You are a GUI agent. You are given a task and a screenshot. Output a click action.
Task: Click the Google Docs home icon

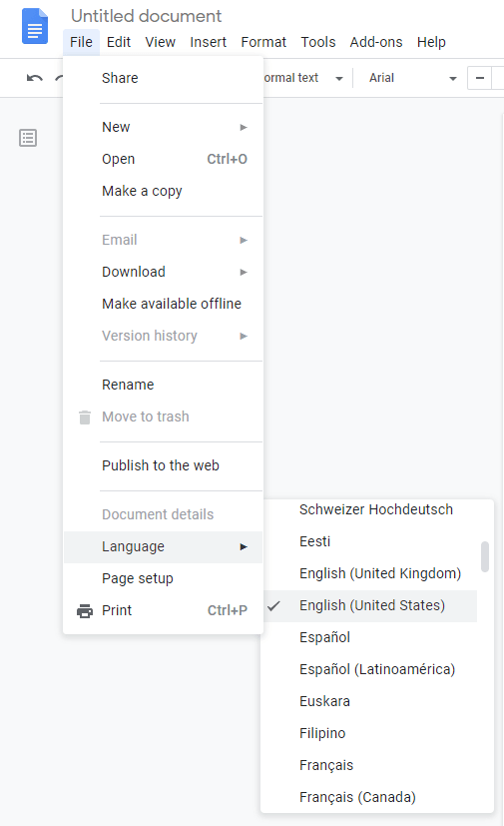(x=35, y=26)
